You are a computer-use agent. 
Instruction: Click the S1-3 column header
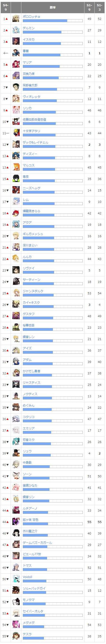(x=99, y=8)
